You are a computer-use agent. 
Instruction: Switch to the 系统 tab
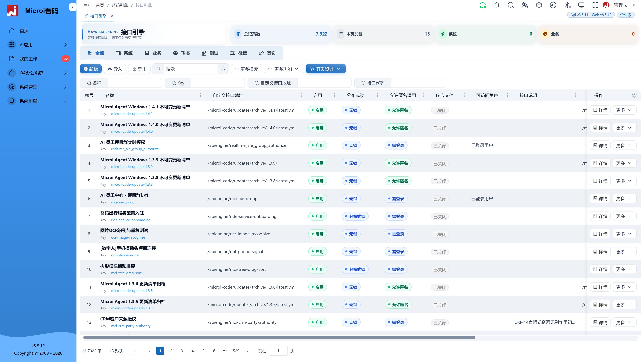(124, 53)
